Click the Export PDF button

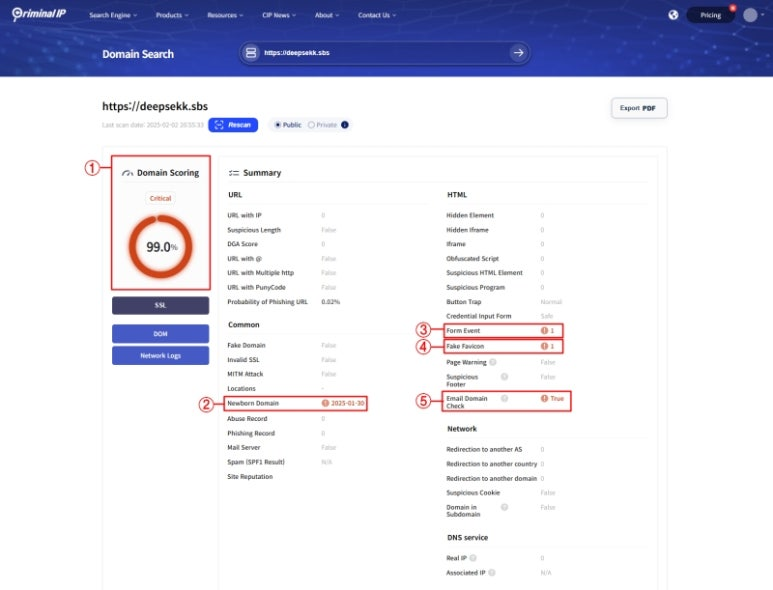click(x=639, y=108)
